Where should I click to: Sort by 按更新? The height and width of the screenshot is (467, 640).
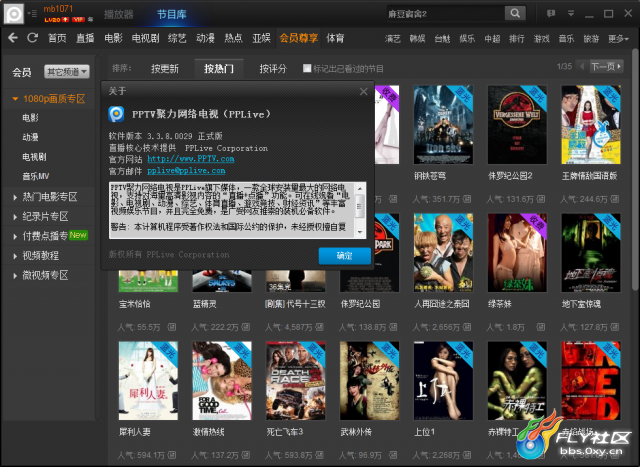tap(164, 69)
